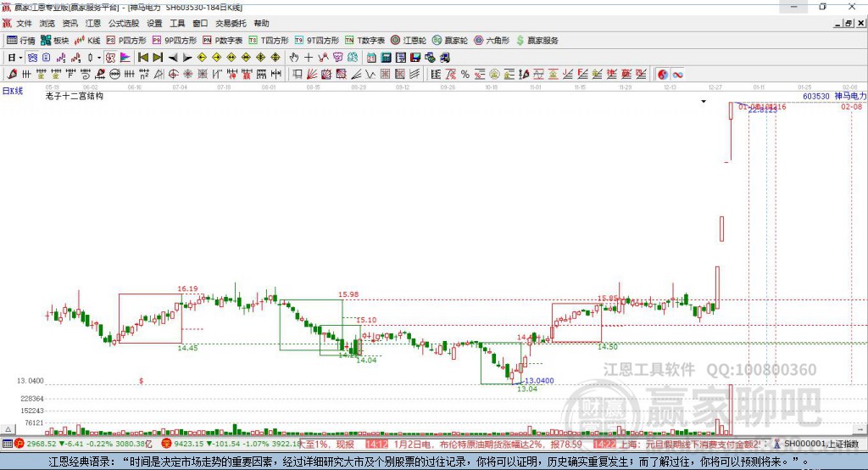Open the 资讯 menu
868x470 pixels.
70,23
